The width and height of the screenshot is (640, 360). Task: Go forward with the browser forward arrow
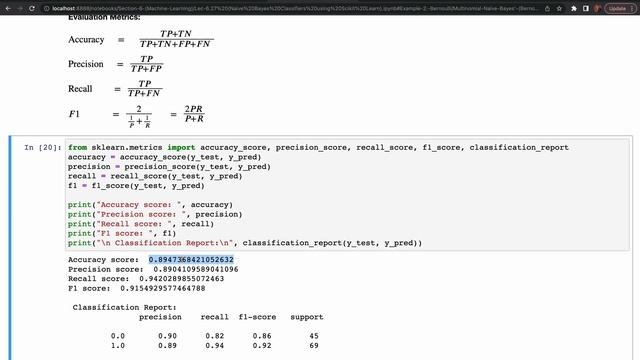click(x=20, y=8)
